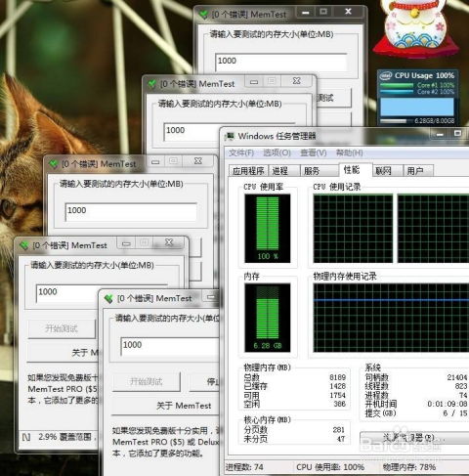Click the physical memory usage history graph
The image size is (469, 476).
(391, 318)
